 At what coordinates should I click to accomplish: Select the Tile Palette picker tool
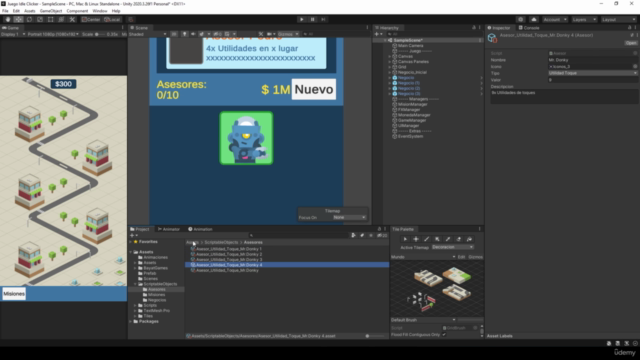(x=448, y=239)
